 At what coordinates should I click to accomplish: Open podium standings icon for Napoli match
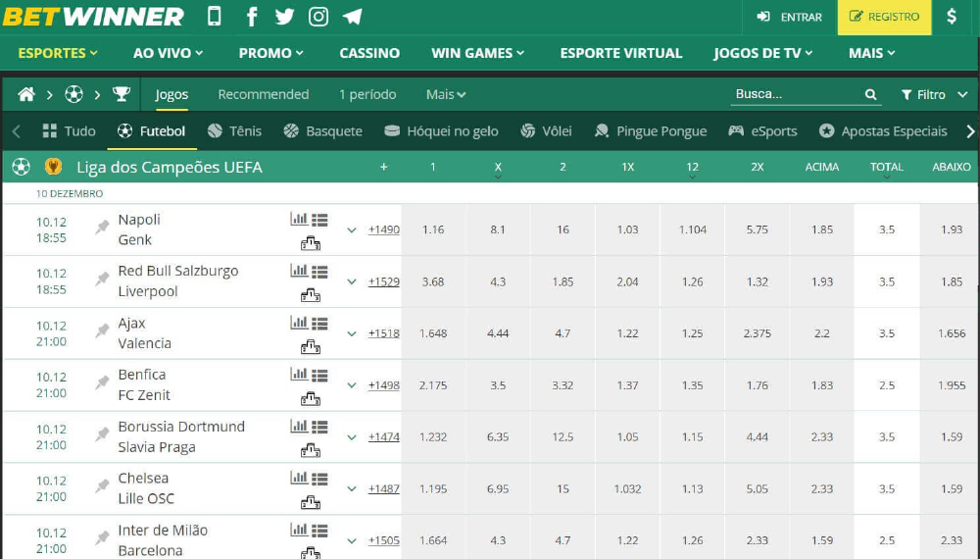tap(310, 243)
